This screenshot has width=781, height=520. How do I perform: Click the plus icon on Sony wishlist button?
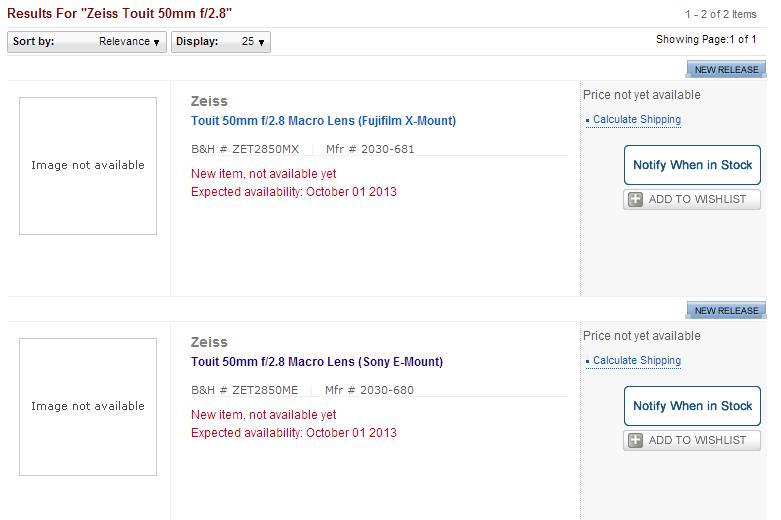(635, 440)
